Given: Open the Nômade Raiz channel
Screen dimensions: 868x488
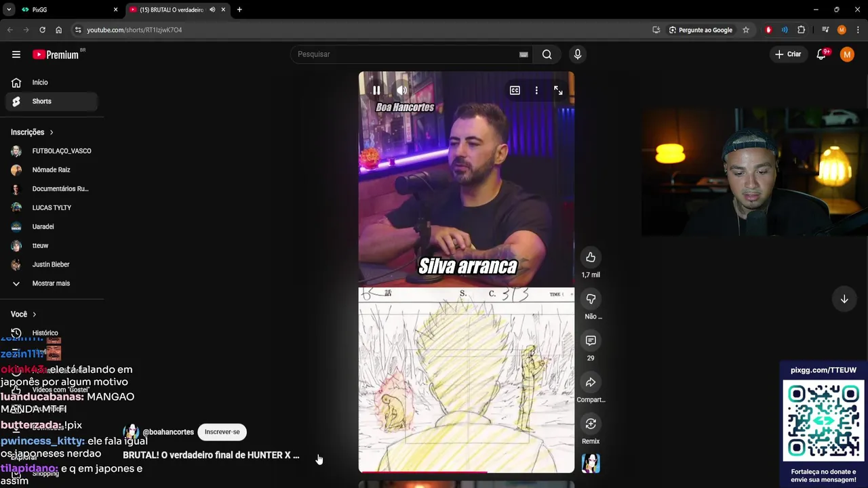Looking at the screenshot, I should (x=52, y=170).
